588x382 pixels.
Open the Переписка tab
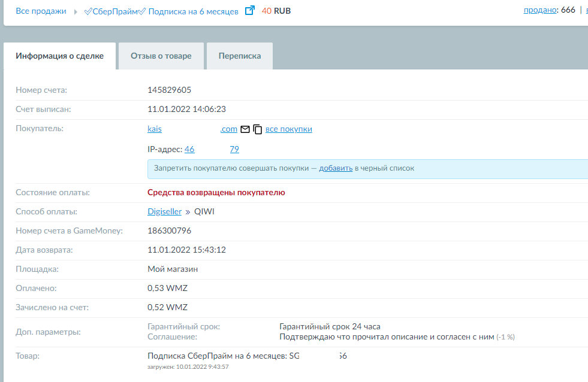[240, 56]
